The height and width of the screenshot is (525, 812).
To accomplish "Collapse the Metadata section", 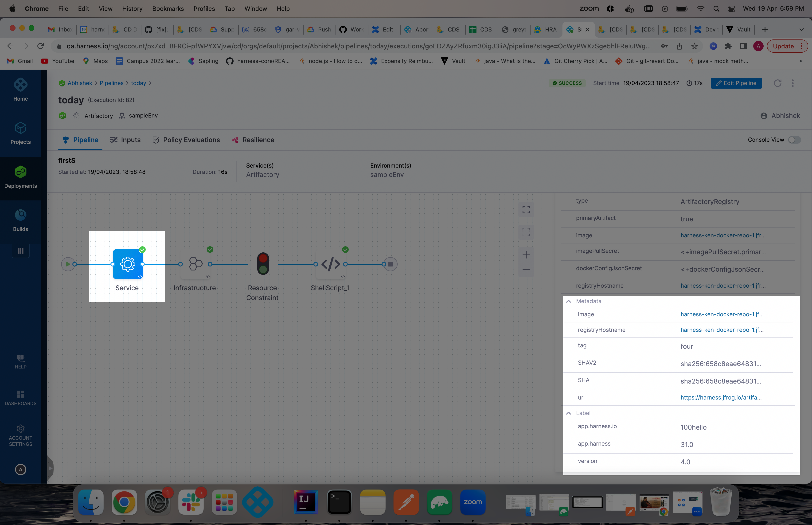I will coord(569,301).
